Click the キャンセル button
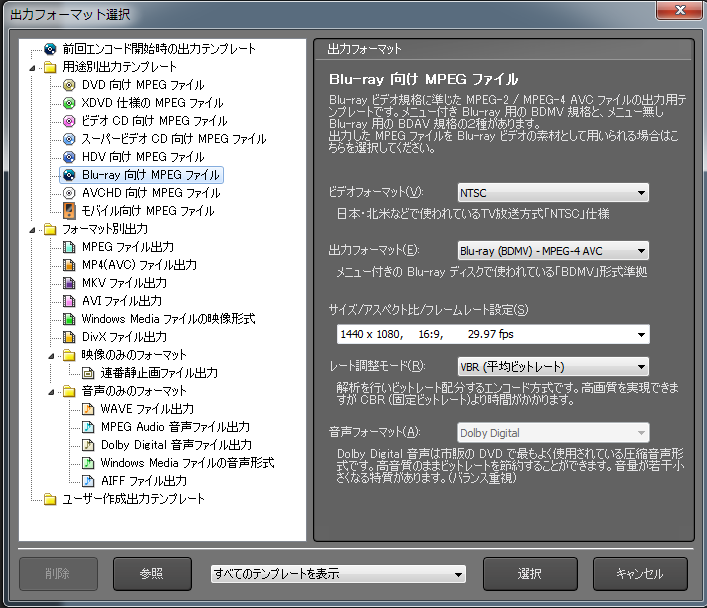Screen dimensions: 707x608 tap(640, 574)
